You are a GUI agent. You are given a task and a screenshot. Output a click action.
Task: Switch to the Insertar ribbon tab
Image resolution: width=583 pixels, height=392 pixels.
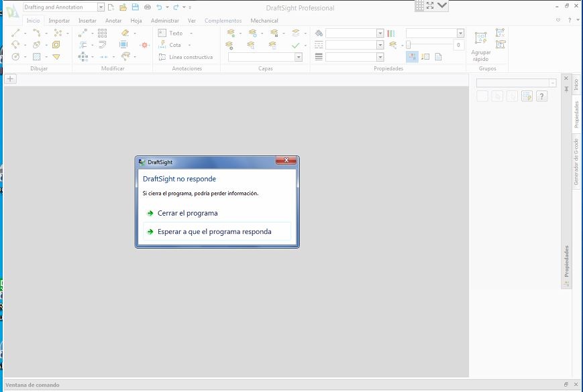click(x=87, y=21)
